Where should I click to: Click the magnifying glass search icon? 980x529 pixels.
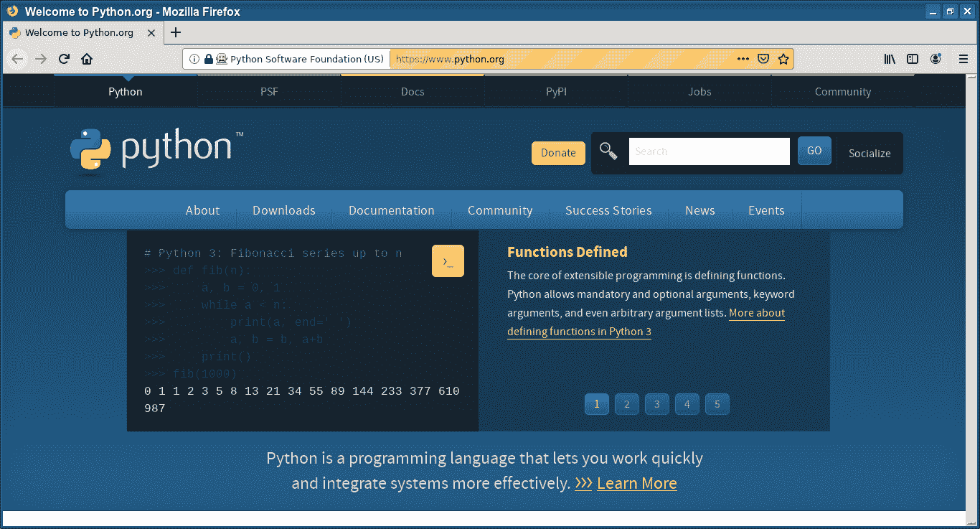tap(608, 151)
